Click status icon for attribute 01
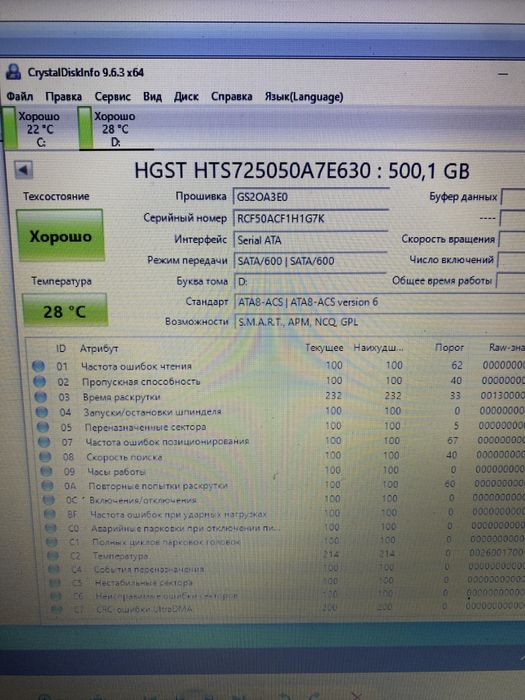The image size is (525, 700). tap(38, 366)
